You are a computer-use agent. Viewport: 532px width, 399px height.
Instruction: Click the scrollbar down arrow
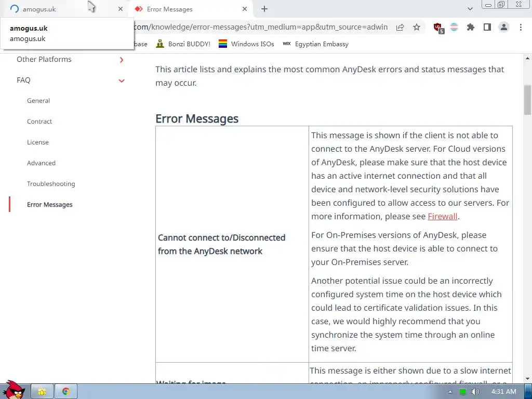(x=527, y=379)
